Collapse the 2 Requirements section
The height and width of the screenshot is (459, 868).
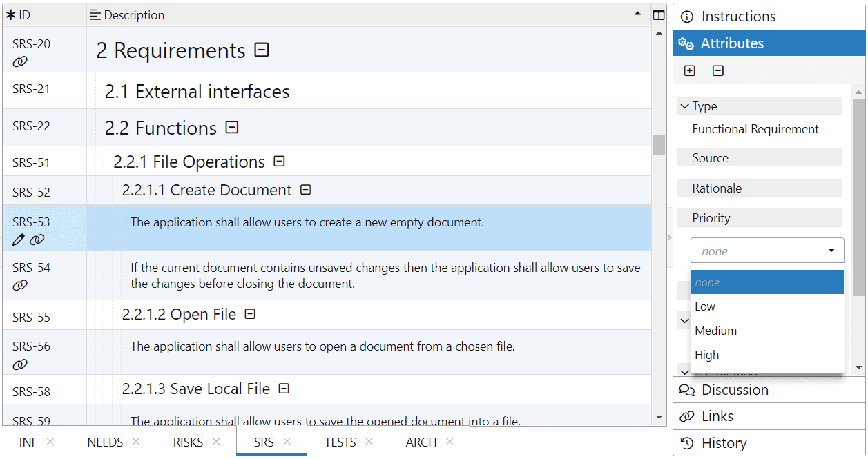coord(262,50)
